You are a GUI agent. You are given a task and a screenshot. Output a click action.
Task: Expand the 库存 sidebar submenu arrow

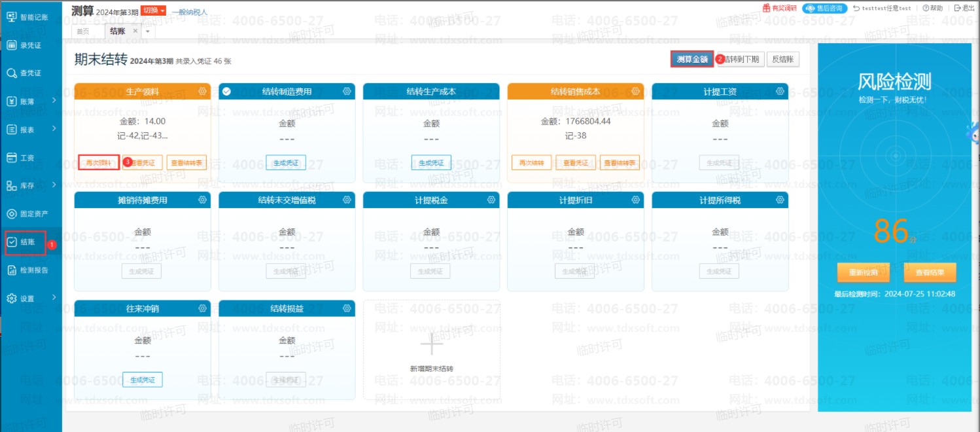click(x=54, y=185)
